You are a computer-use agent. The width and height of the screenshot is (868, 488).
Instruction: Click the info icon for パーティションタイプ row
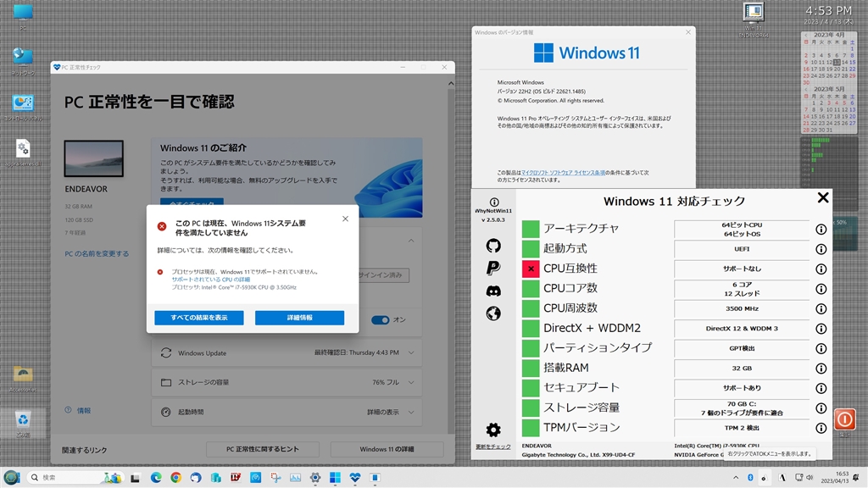821,348
